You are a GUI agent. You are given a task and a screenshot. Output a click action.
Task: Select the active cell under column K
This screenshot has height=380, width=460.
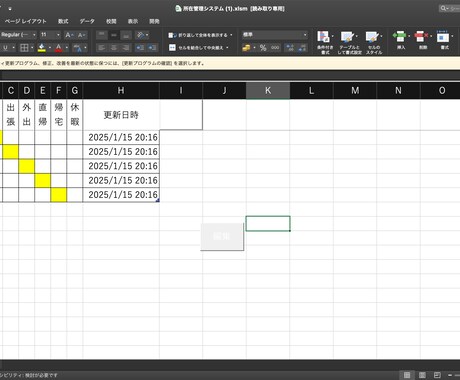(x=268, y=224)
